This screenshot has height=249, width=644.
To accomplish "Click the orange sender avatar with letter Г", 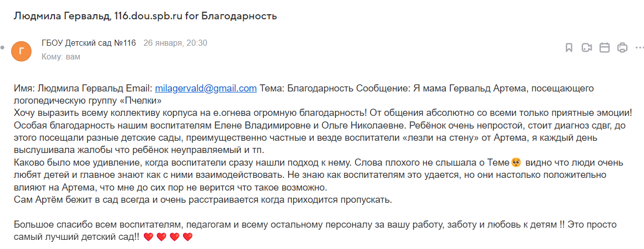I will 21,50.
